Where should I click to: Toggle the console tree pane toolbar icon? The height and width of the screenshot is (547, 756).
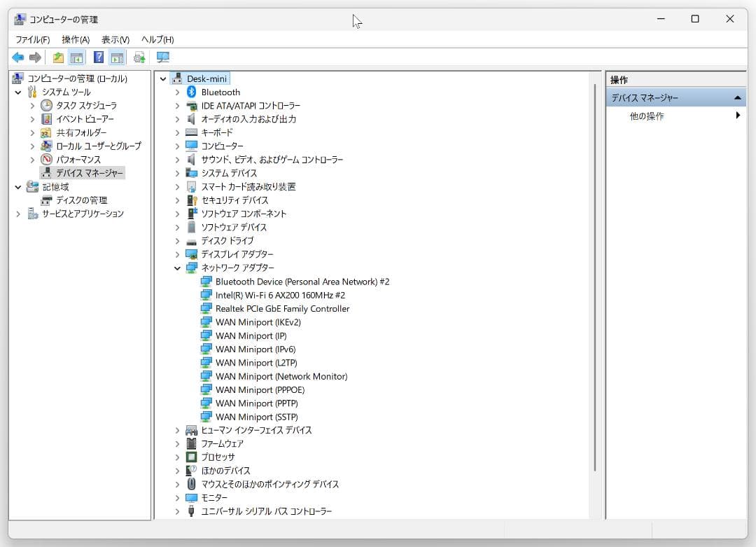76,57
